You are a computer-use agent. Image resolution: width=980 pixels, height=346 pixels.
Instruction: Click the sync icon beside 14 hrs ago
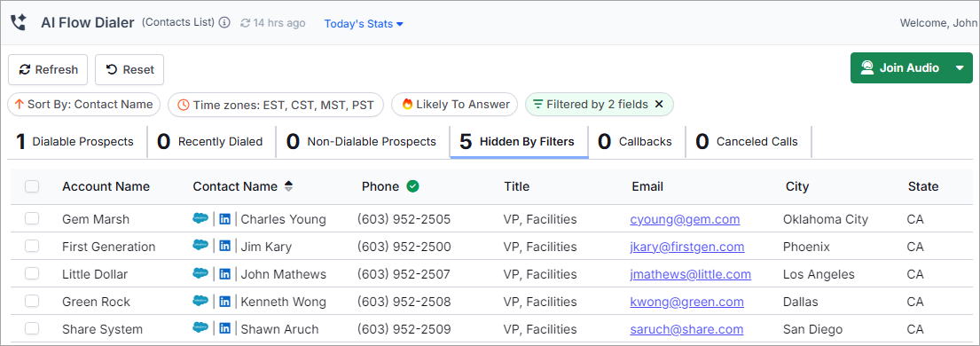[x=245, y=23]
